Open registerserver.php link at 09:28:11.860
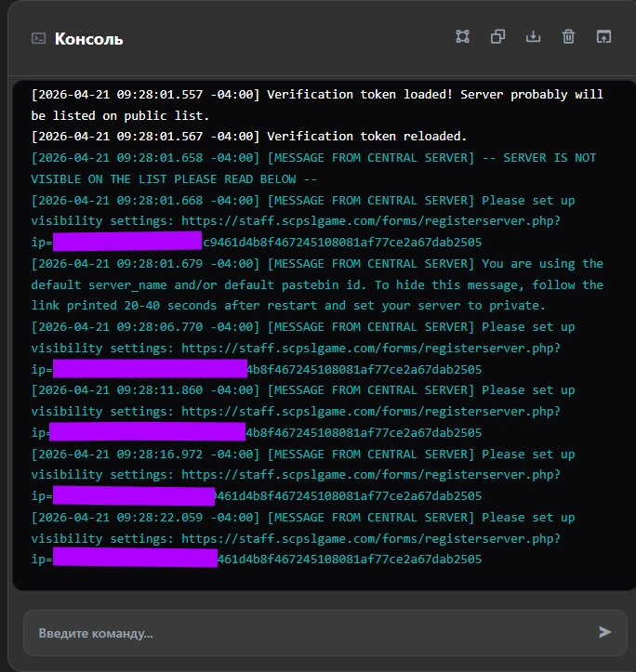 point(371,412)
